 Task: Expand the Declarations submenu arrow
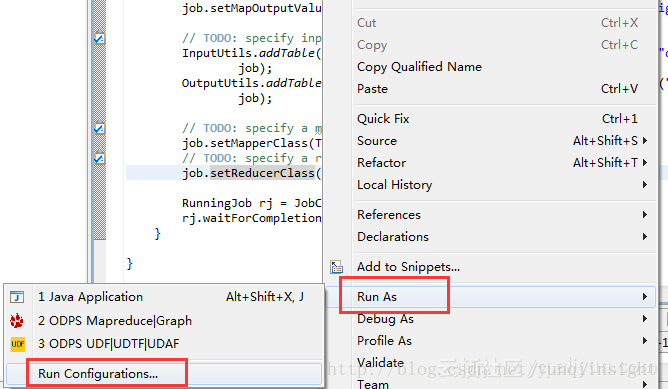645,236
